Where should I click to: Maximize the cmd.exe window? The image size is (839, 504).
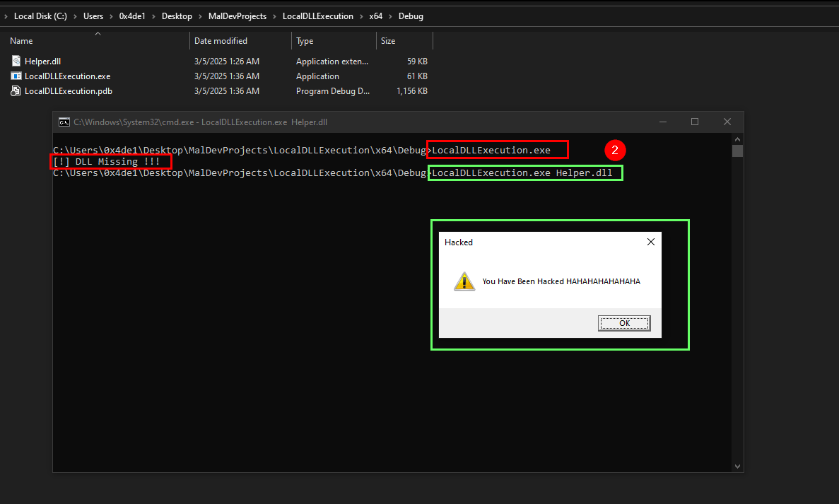[695, 122]
